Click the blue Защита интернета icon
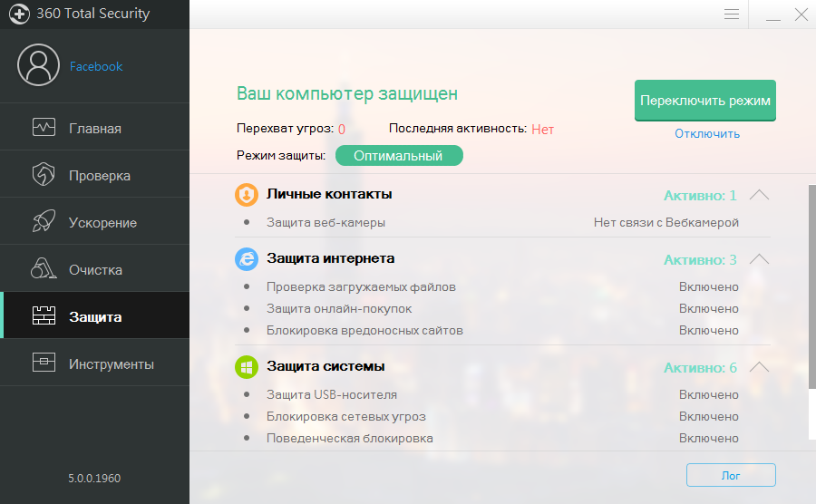 coord(247,259)
